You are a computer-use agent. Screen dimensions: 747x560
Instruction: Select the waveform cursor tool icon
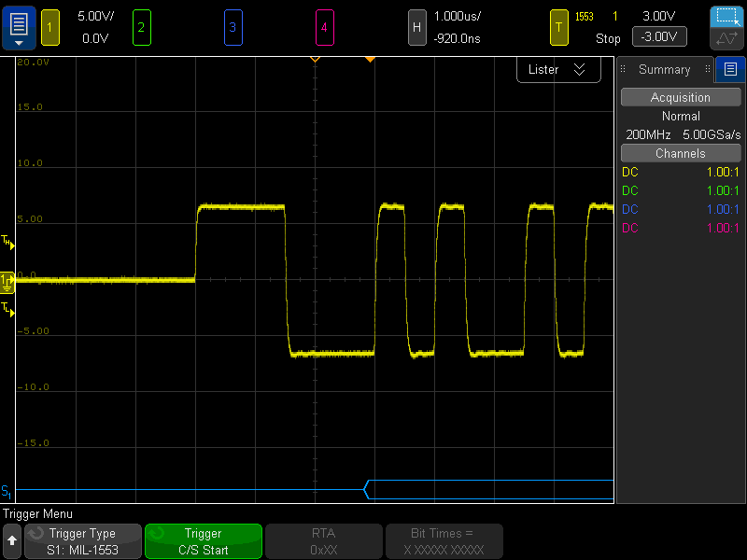(x=726, y=38)
